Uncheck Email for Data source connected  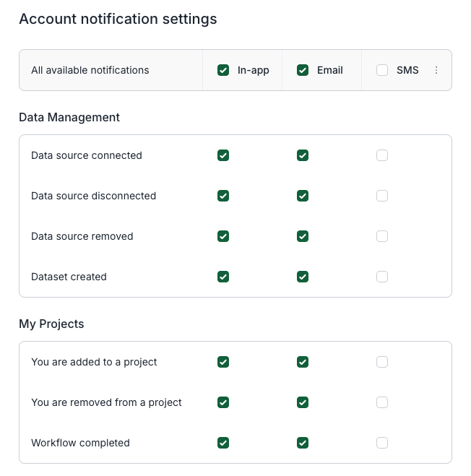pos(303,155)
